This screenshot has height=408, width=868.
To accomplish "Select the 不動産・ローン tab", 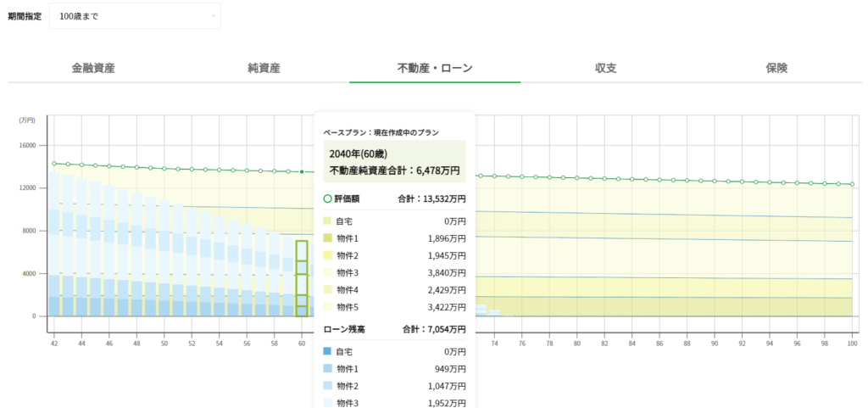I will [x=435, y=68].
